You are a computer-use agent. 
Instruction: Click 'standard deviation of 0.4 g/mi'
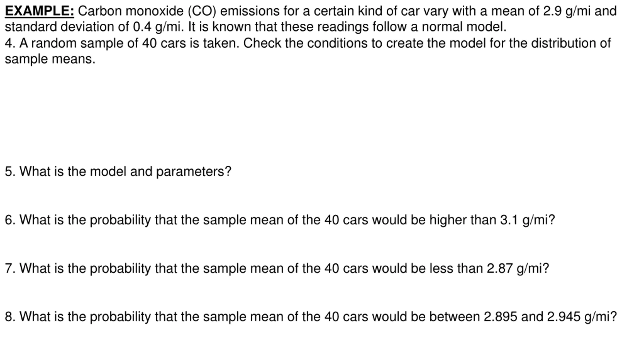[x=93, y=27]
